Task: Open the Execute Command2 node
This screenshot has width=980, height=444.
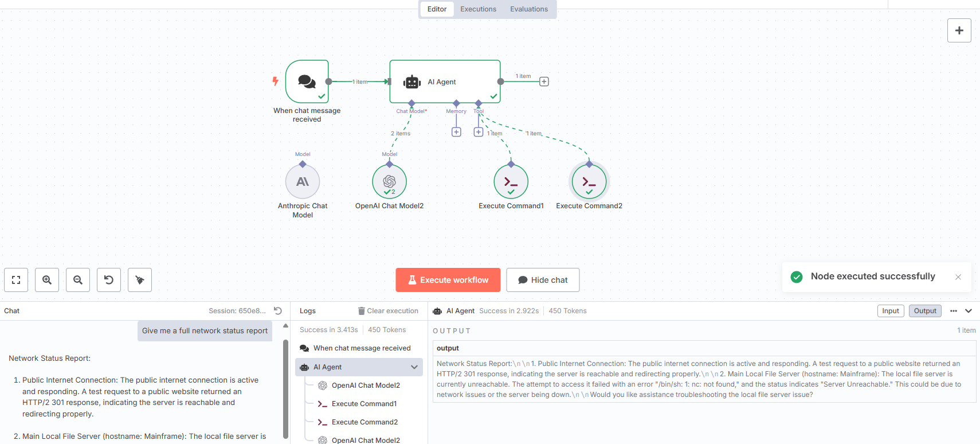Action: [589, 181]
